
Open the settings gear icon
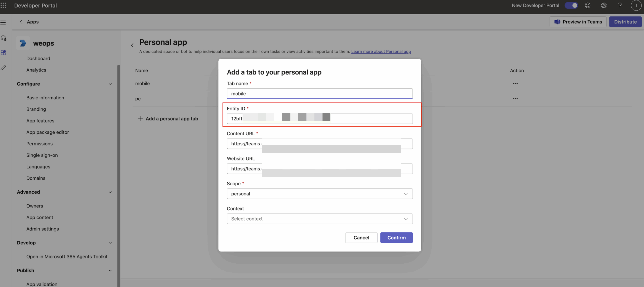pos(604,5)
